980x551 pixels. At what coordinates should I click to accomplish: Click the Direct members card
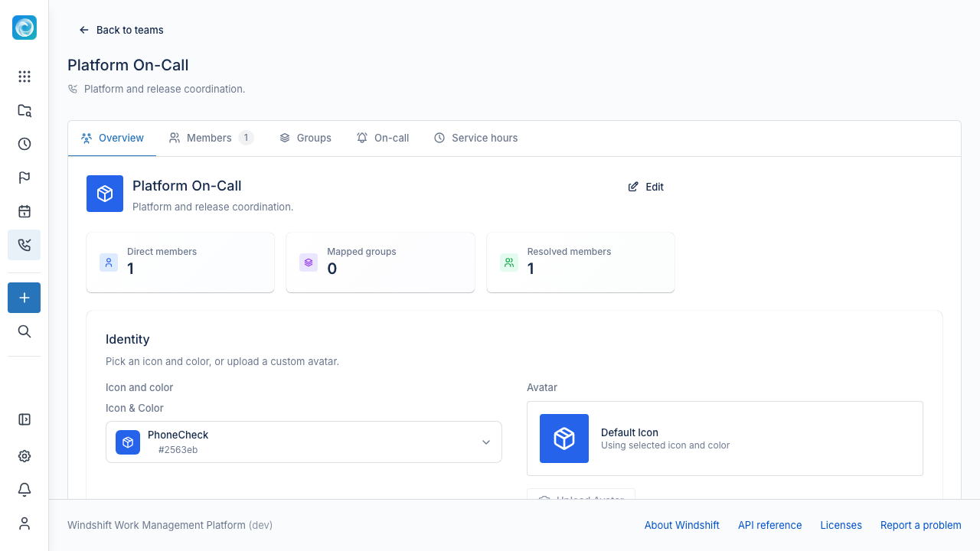[x=181, y=262]
